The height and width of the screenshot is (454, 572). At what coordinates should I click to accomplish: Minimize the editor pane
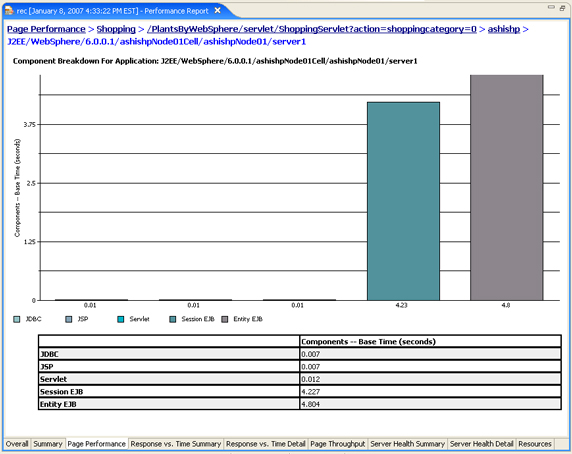pos(551,7)
